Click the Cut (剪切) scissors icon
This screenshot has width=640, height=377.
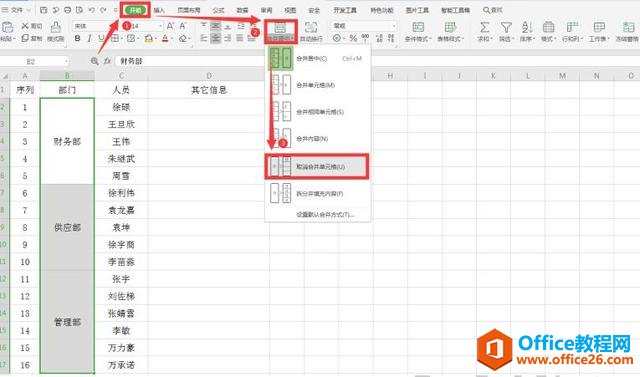click(x=25, y=26)
